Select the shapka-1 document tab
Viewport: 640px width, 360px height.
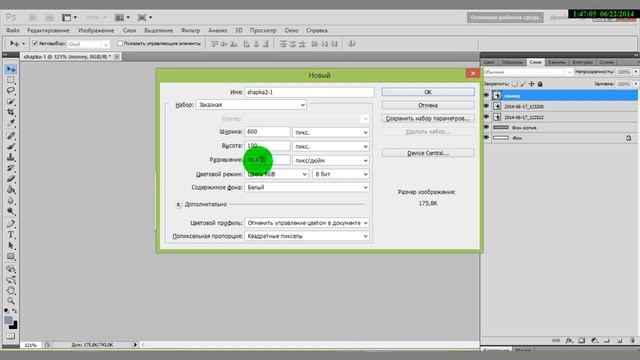point(67,57)
